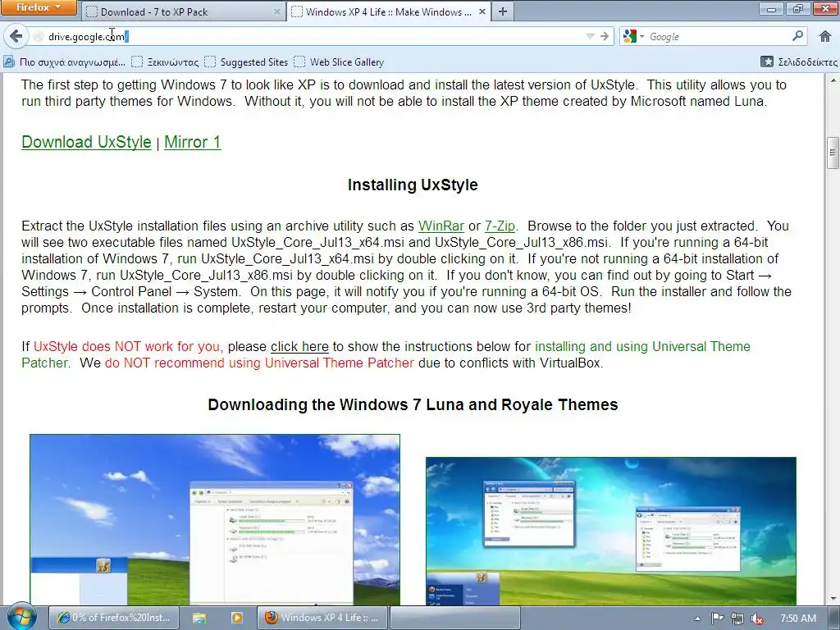Open Windows Media Player taskbar icon
This screenshot has height=630, width=840.
pyautogui.click(x=236, y=618)
